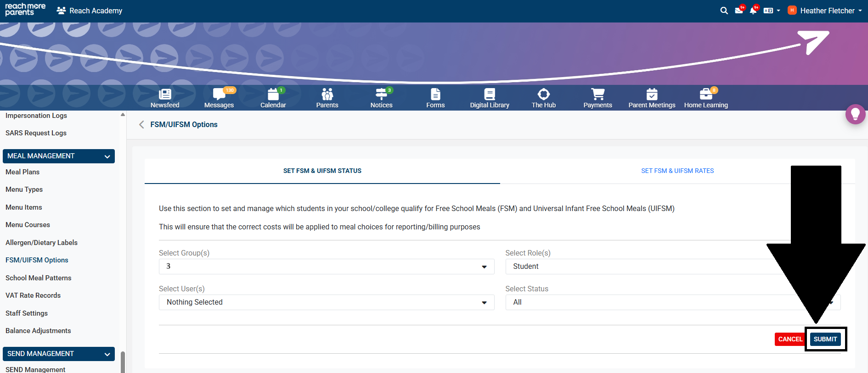This screenshot has width=868, height=373.
Task: Click the lightbulb help button
Action: point(855,114)
